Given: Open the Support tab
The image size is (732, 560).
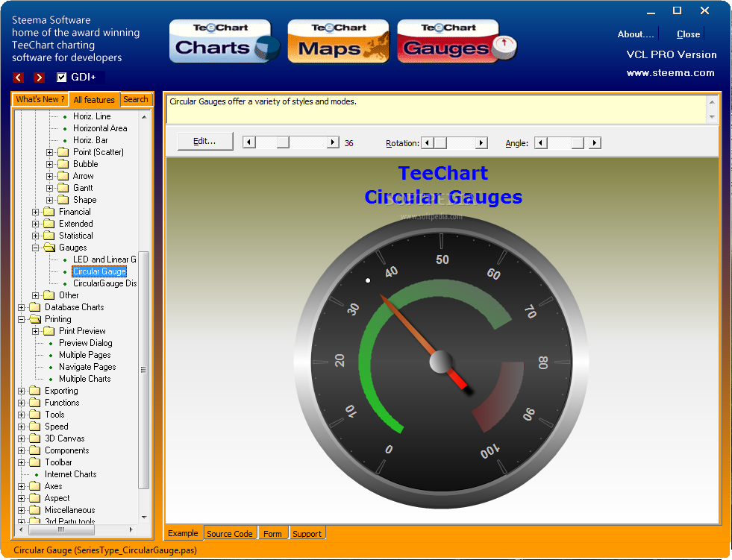Looking at the screenshot, I should coord(307,533).
